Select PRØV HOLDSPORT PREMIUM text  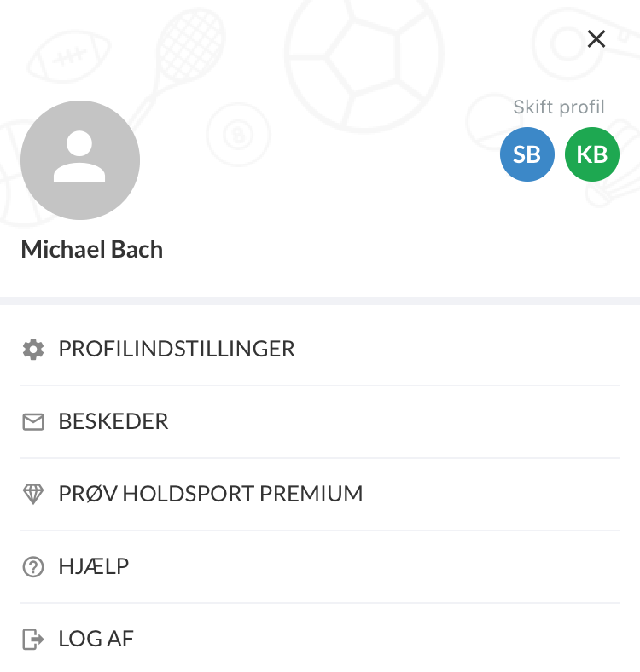click(211, 494)
